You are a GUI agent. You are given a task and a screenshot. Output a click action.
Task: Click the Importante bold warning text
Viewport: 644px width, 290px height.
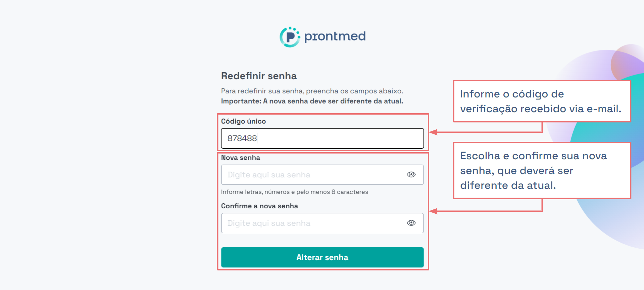click(312, 101)
